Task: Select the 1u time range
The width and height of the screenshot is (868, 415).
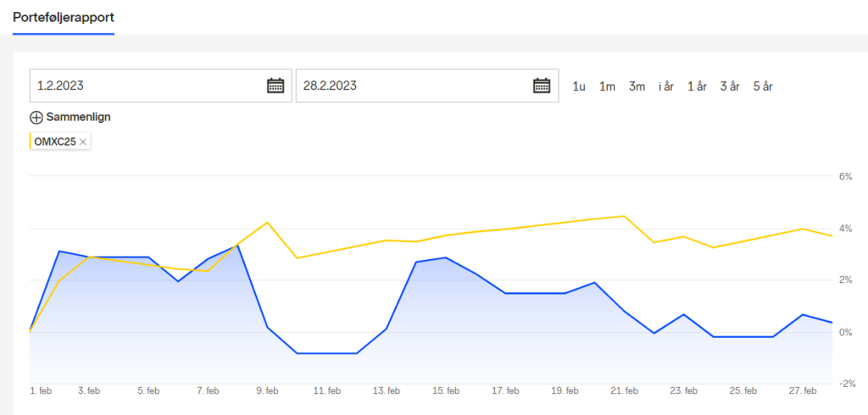Action: tap(579, 87)
